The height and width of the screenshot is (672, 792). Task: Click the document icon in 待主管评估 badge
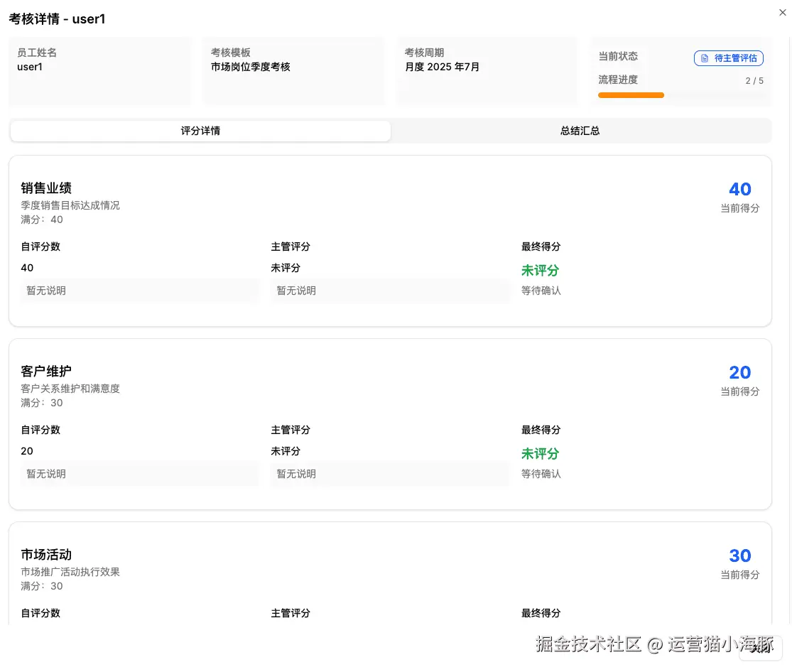point(704,58)
